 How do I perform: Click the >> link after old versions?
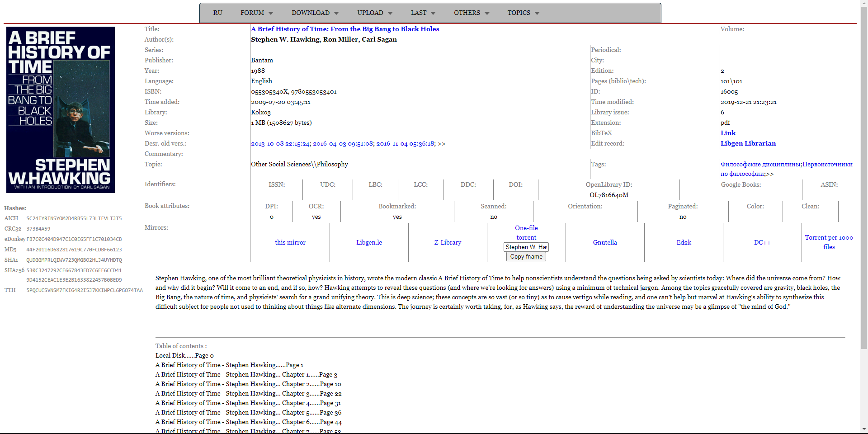click(442, 144)
